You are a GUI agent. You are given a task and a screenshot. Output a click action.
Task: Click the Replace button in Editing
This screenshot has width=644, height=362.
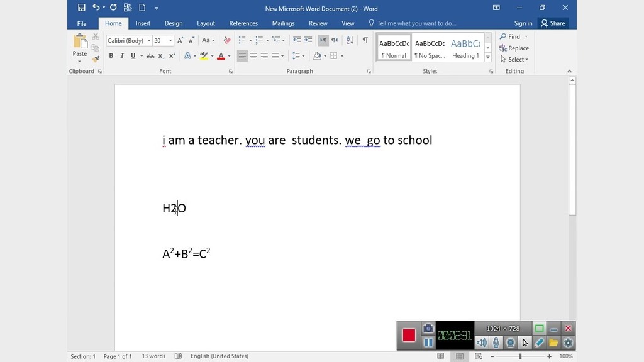514,48
